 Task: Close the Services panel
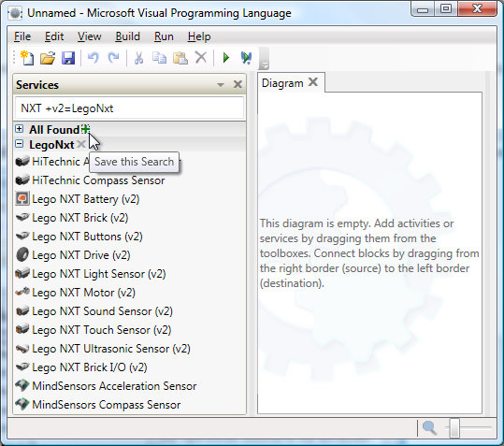238,84
